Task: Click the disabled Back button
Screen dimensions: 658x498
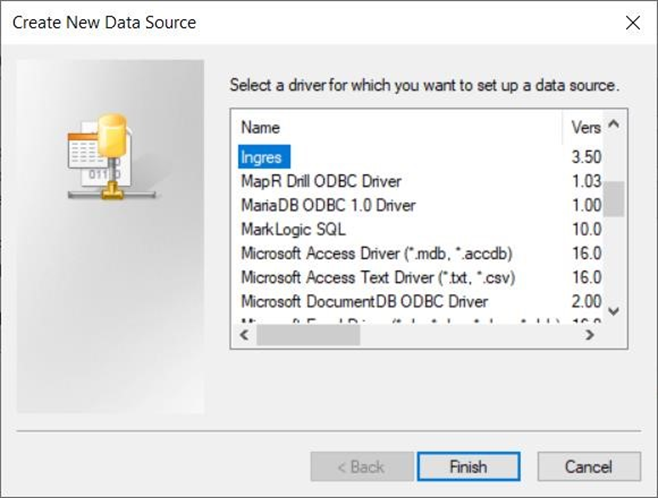Action: [x=362, y=466]
